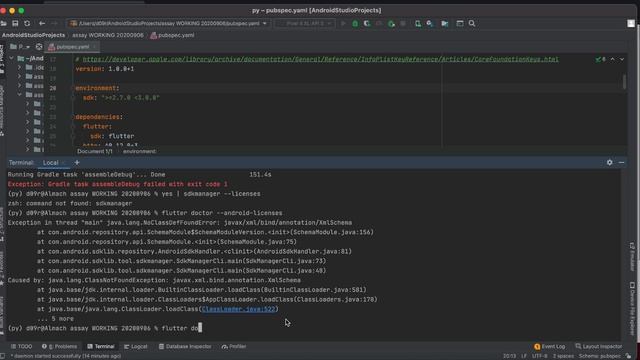
Task: Open the Project view selector dropdown
Action: point(20,47)
